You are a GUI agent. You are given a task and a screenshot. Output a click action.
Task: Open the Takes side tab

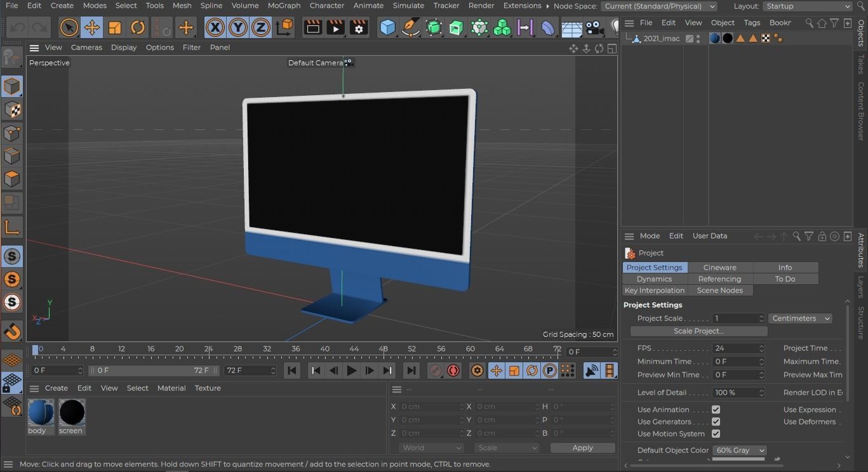point(860,63)
